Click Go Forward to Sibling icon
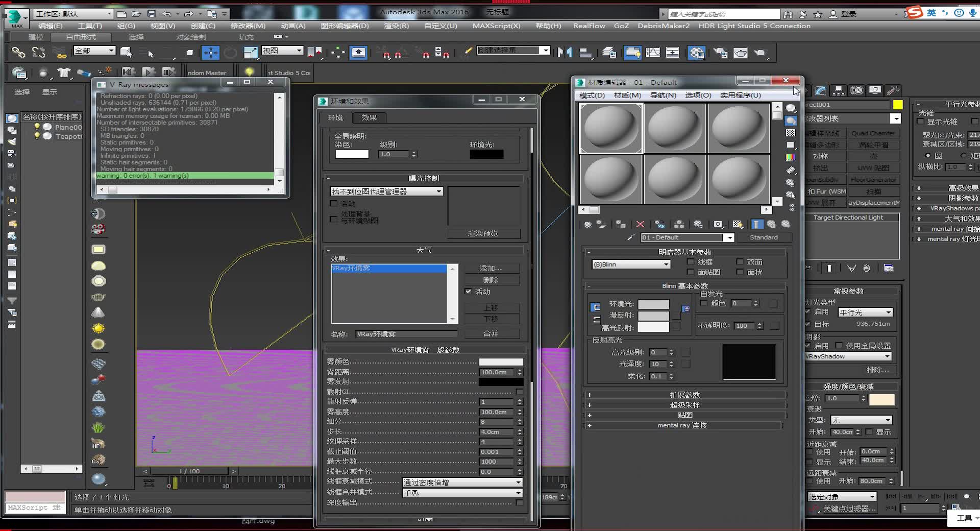The height and width of the screenshot is (531, 980). tap(786, 224)
